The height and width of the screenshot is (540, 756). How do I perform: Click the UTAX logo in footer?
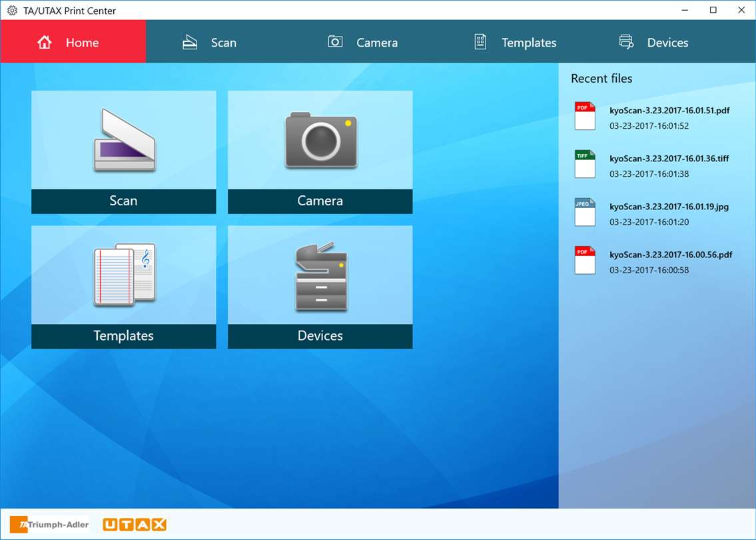[135, 525]
